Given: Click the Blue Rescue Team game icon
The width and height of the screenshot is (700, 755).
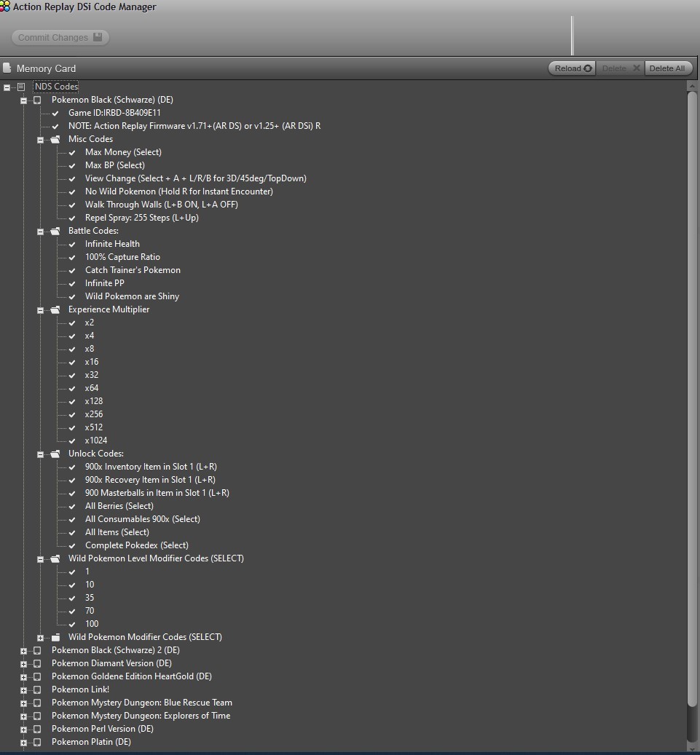Looking at the screenshot, I should (37, 703).
